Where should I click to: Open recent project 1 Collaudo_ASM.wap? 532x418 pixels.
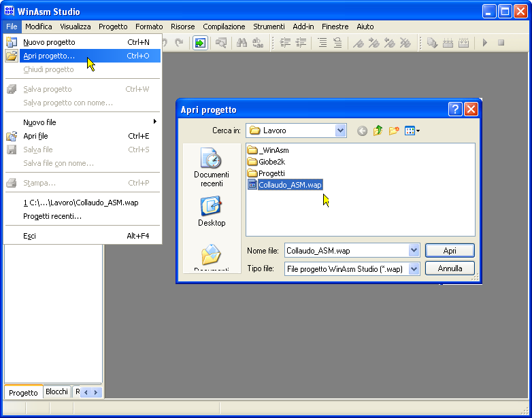pos(82,203)
